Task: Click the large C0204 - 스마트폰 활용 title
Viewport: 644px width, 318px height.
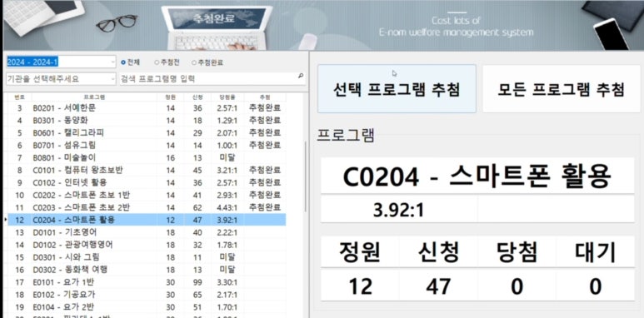Action: click(477, 176)
